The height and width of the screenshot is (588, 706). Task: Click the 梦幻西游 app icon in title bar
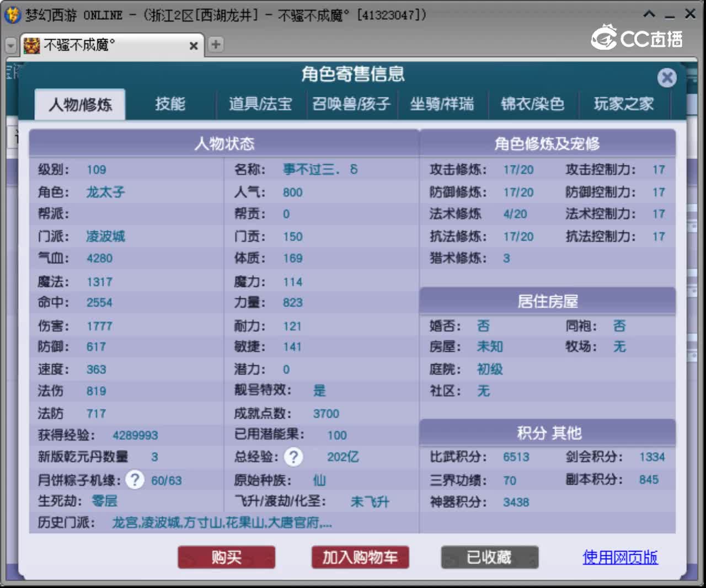point(12,15)
